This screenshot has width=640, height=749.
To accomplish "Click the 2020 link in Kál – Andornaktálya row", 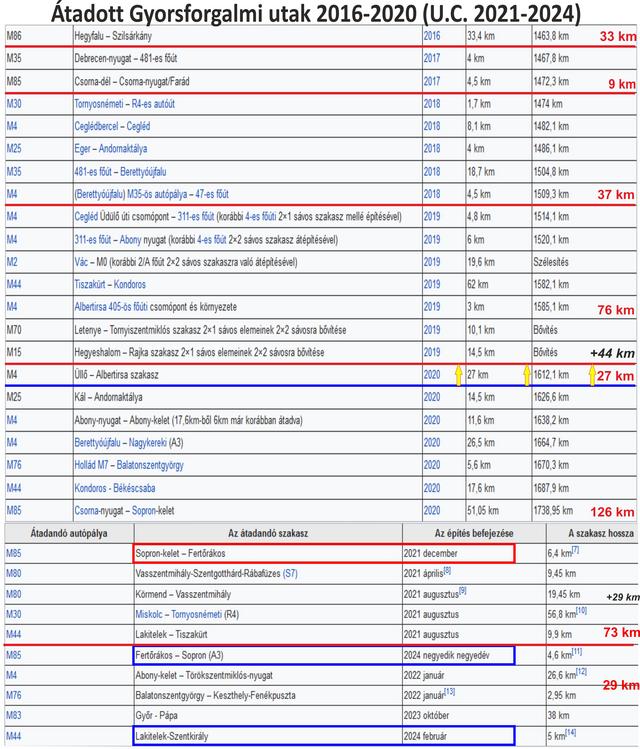I will pyautogui.click(x=432, y=397).
